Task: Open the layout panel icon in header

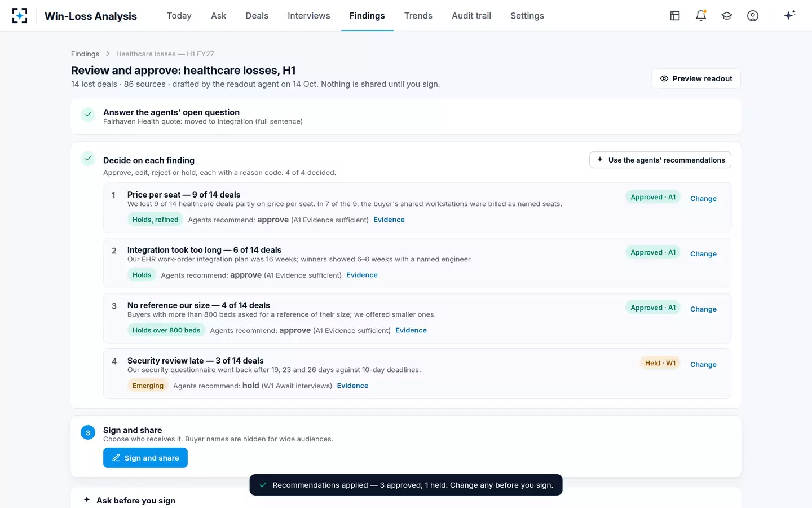Action: (x=675, y=16)
